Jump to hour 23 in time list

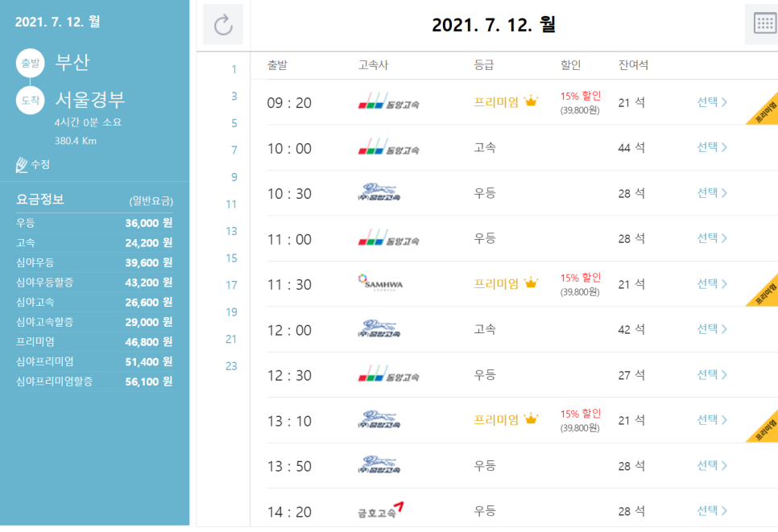(x=232, y=366)
